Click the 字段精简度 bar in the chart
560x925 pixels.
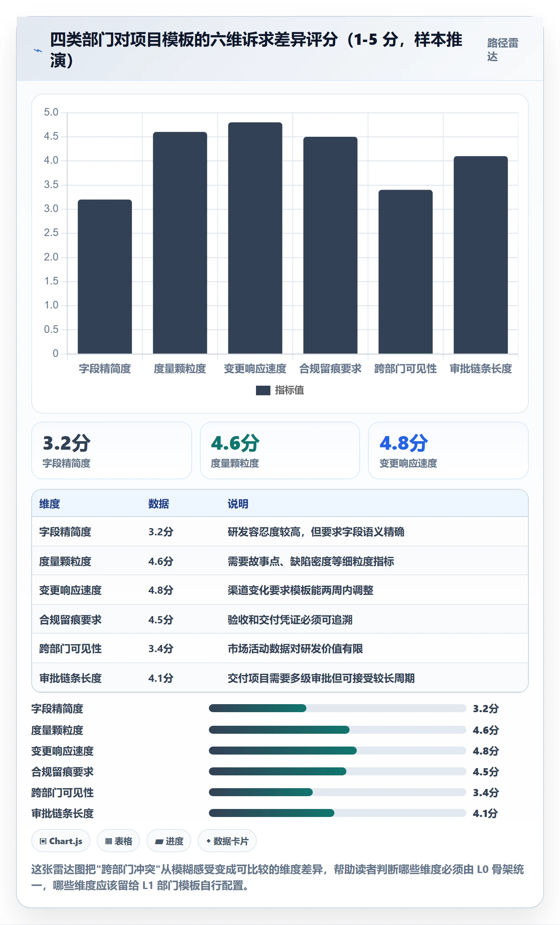point(105,276)
